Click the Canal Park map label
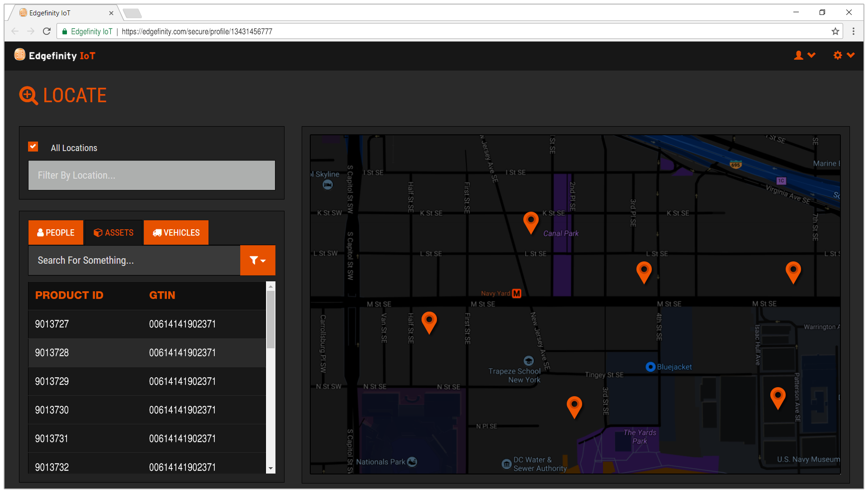868x493 pixels. click(561, 233)
